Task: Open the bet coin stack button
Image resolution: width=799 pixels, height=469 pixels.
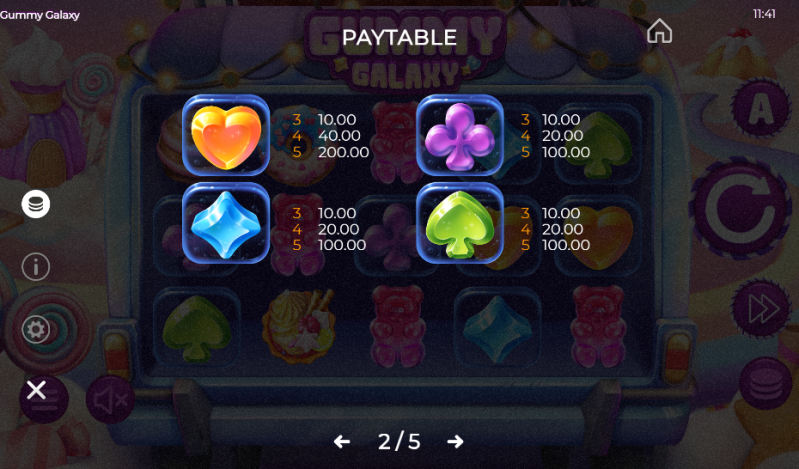Action: (765, 383)
